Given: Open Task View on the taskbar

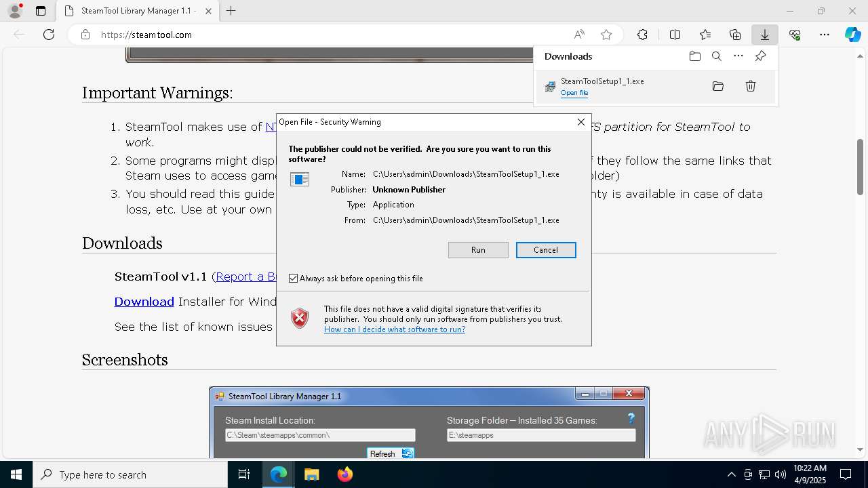Looking at the screenshot, I should (x=244, y=474).
